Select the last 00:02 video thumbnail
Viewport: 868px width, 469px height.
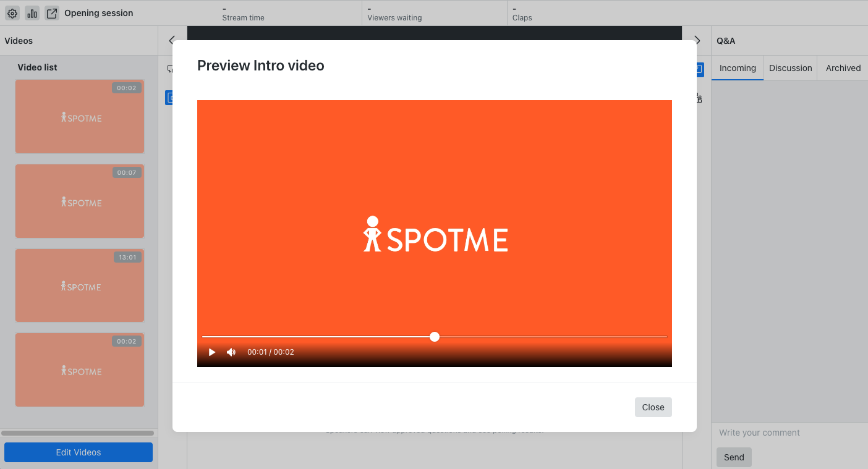[x=80, y=370]
